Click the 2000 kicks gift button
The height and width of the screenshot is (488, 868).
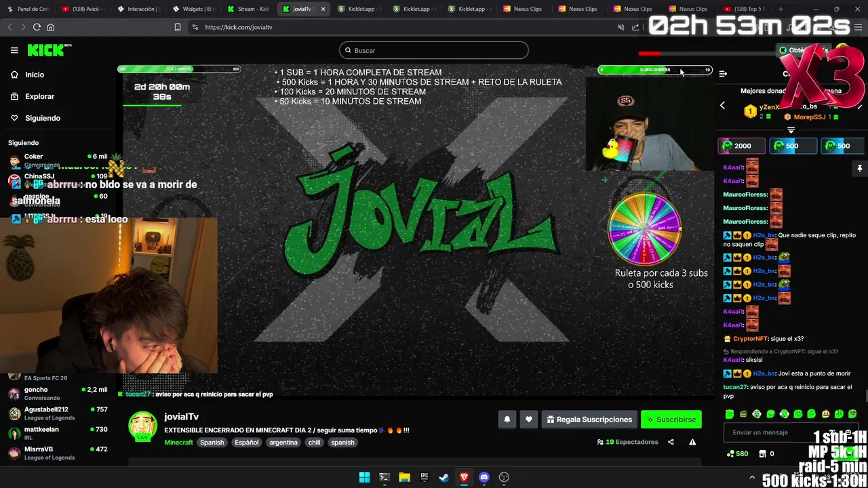click(x=742, y=146)
